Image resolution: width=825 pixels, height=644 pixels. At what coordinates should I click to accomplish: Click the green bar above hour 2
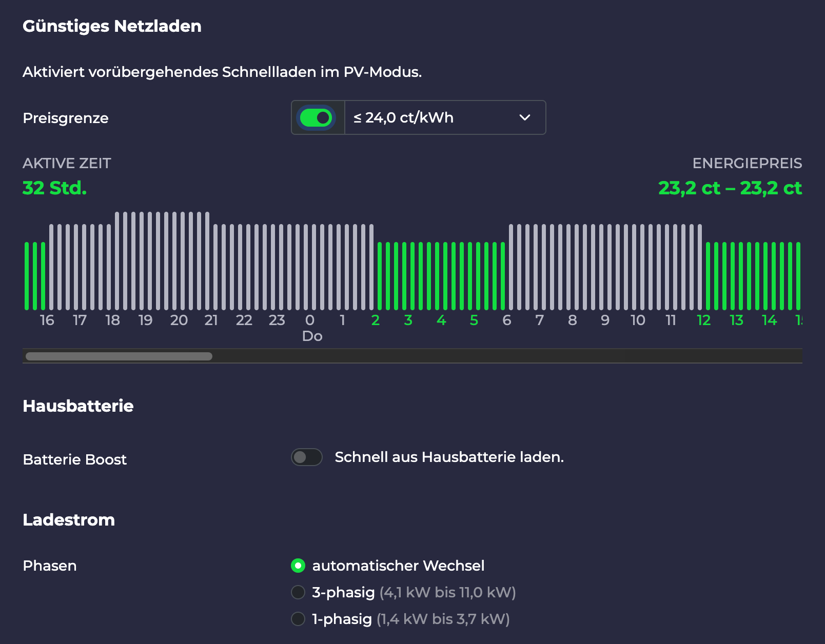(x=380, y=276)
